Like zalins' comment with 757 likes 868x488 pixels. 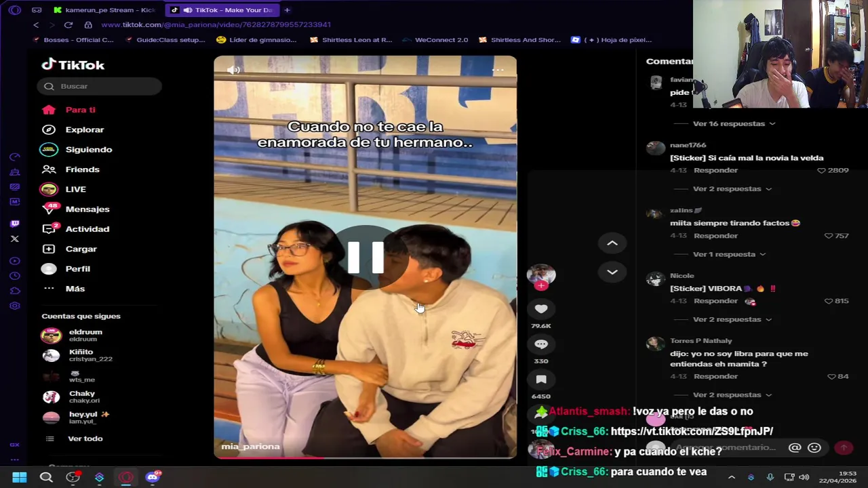(x=829, y=236)
